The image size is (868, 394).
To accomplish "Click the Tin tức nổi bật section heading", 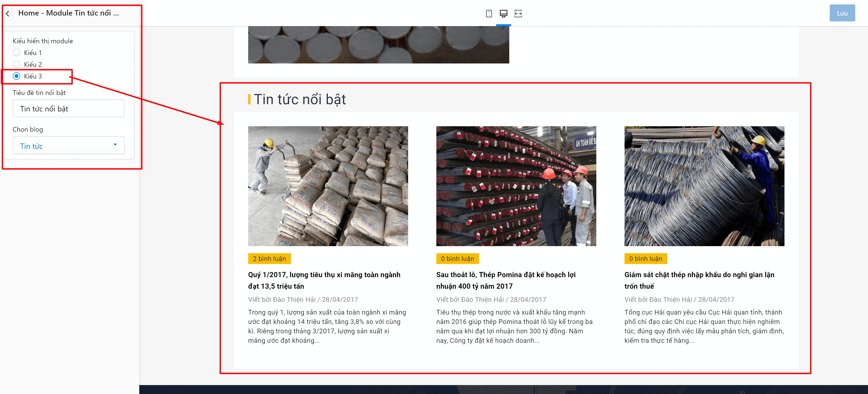I will (x=299, y=99).
